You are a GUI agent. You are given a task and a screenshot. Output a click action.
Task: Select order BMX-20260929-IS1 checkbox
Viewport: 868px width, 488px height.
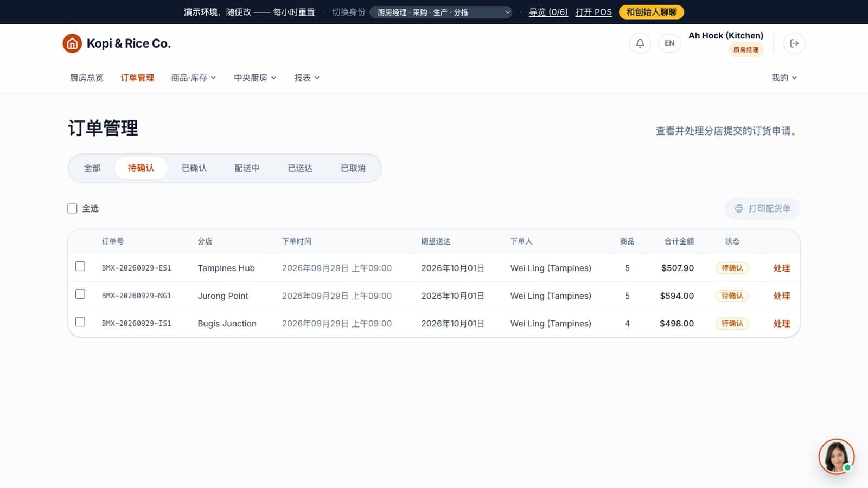coord(80,322)
